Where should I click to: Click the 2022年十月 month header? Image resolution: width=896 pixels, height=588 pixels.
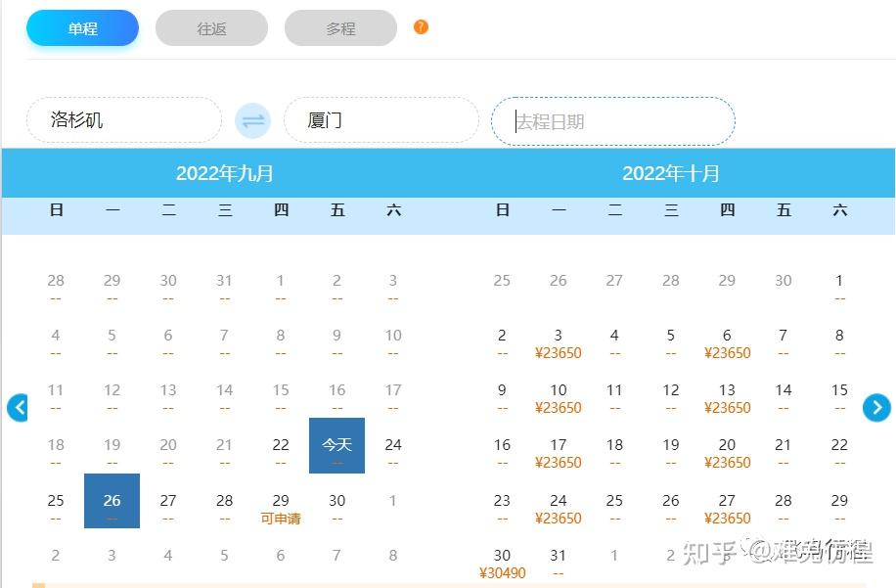point(671,173)
